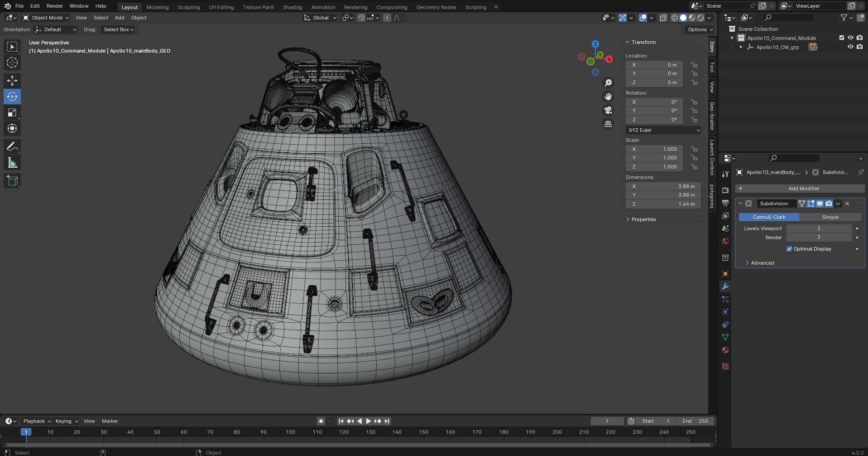Activate the Rotate tool
This screenshot has height=456, width=868.
click(x=12, y=97)
